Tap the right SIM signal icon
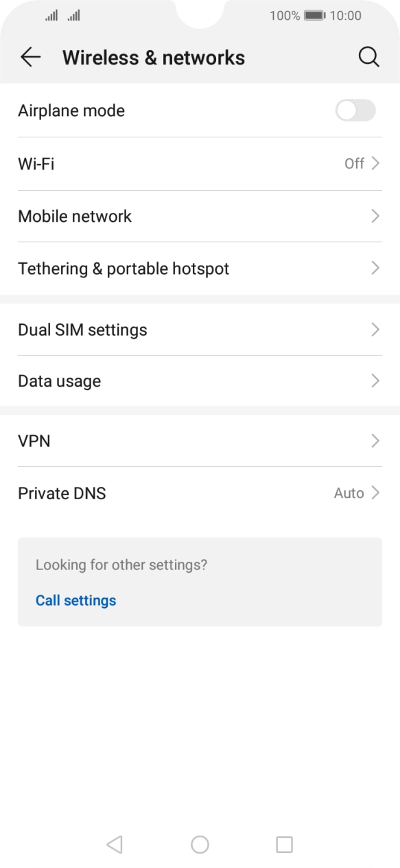 tap(73, 14)
